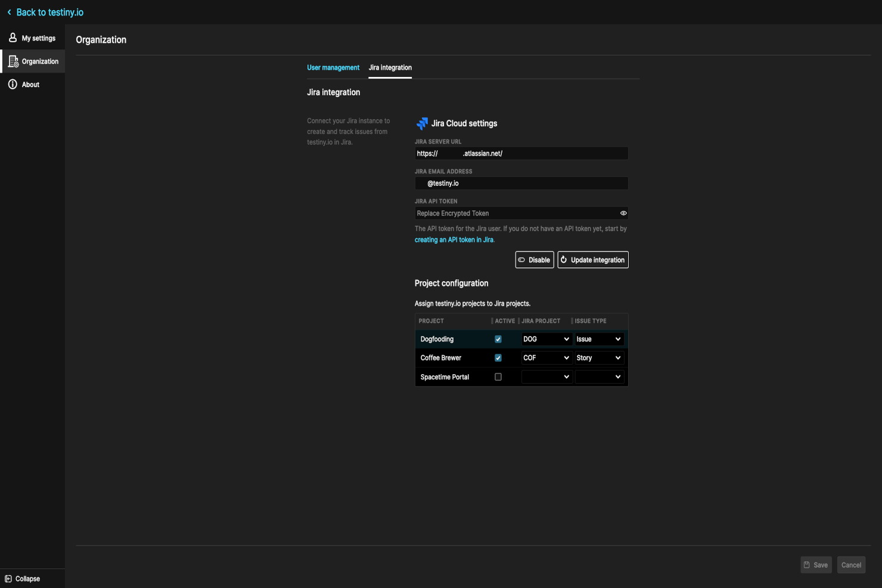Click the Jira logo beside Cloud settings

point(422,123)
